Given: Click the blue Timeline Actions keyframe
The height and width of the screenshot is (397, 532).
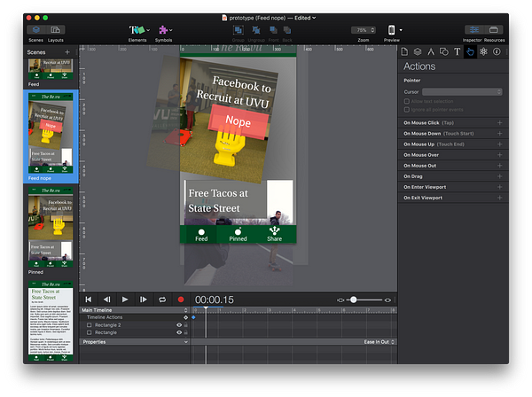Looking at the screenshot, I should click(x=193, y=317).
